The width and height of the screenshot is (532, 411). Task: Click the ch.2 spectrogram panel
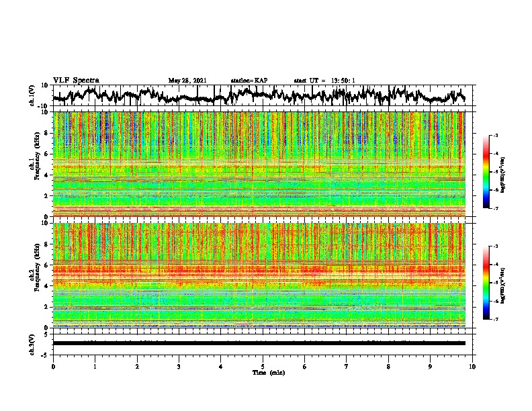(259, 275)
